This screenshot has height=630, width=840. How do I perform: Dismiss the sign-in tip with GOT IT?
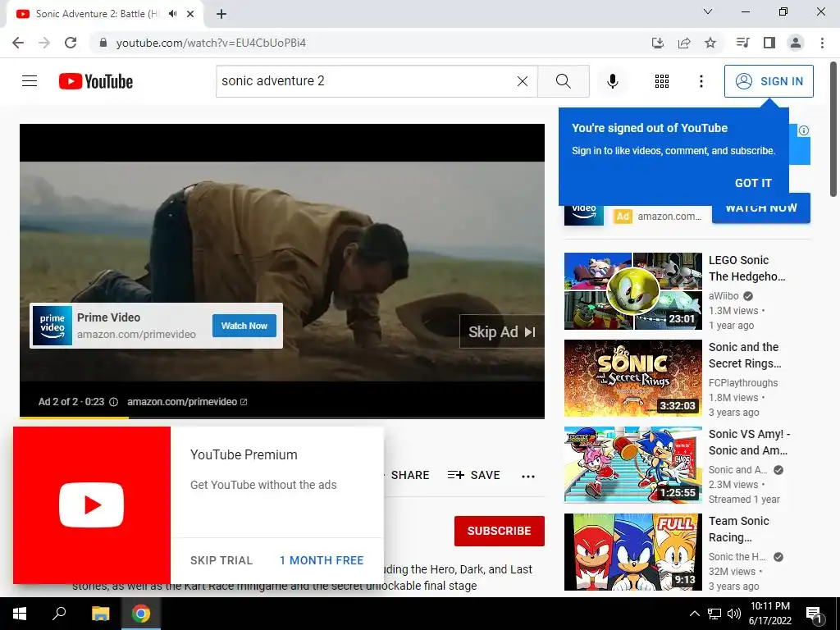[x=753, y=183]
